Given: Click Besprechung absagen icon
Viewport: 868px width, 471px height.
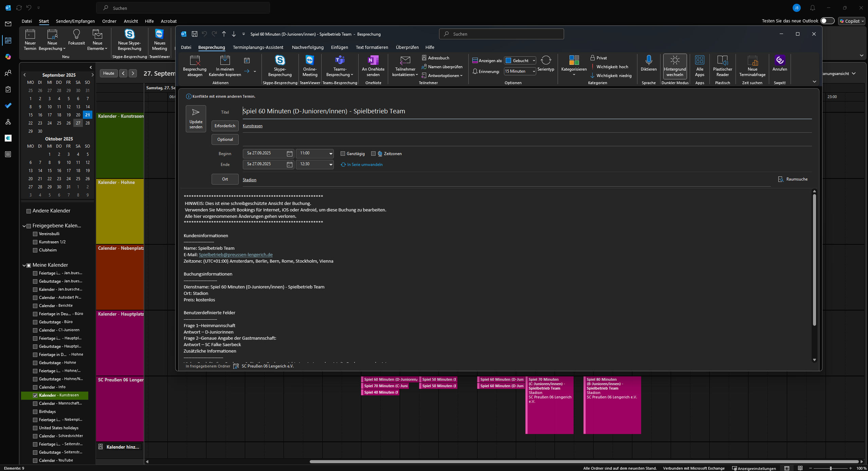Looking at the screenshot, I should pos(195,61).
